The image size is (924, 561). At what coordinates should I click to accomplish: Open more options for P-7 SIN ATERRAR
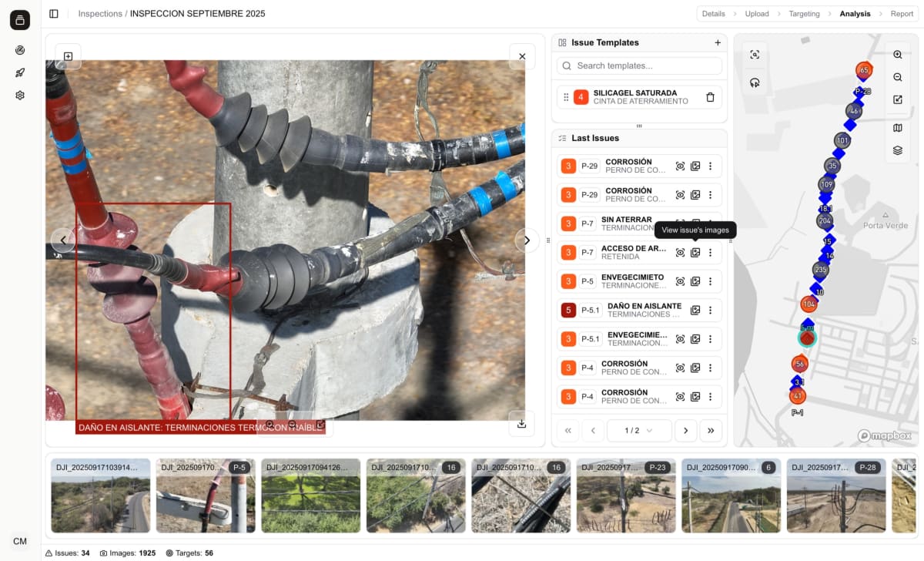point(710,223)
